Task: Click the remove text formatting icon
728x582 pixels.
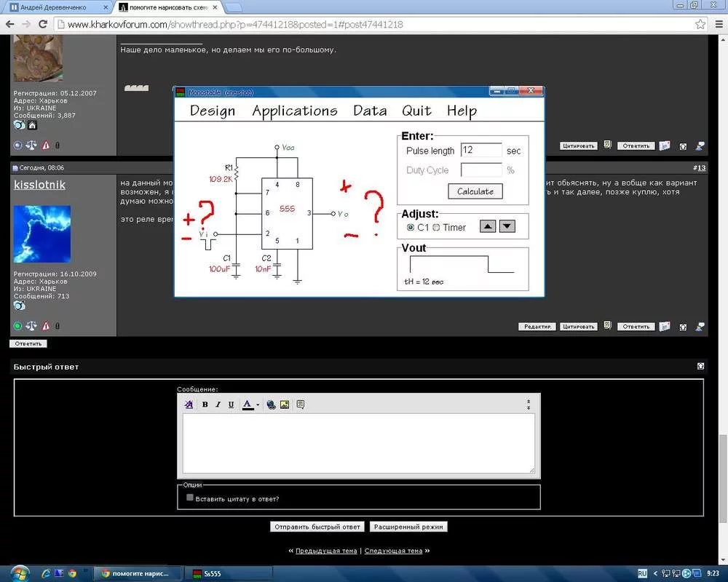Action: click(x=189, y=404)
